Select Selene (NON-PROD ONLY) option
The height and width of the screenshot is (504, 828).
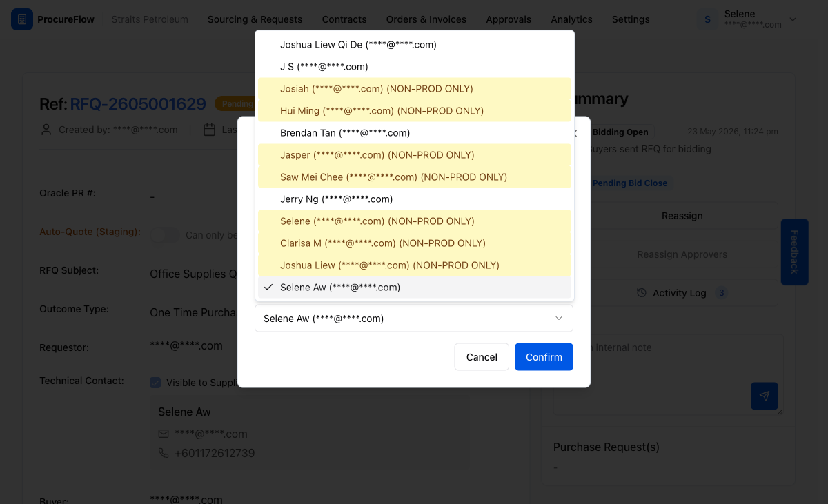414,221
